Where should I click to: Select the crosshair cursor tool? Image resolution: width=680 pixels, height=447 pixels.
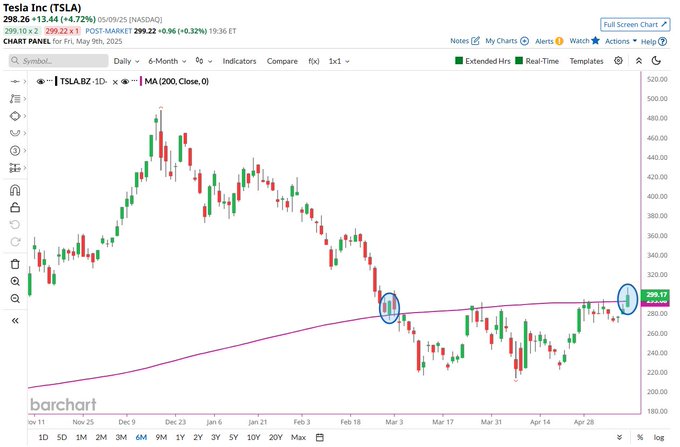point(15,82)
